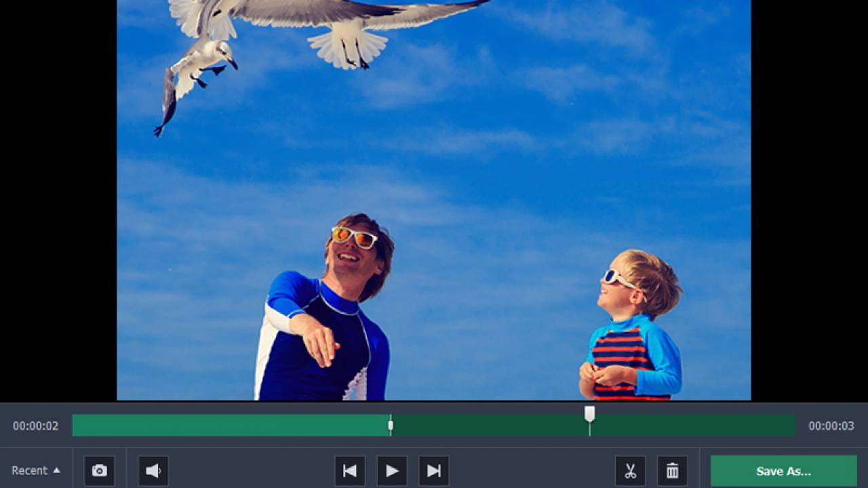Click the large white playhead handle on timeline
Screen dimensions: 868x488
(589, 413)
